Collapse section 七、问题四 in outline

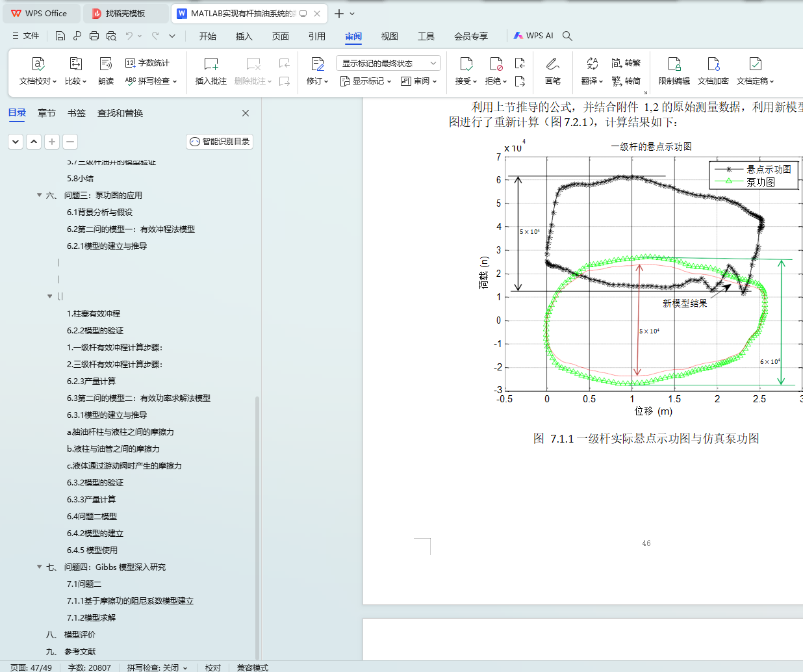click(x=40, y=567)
